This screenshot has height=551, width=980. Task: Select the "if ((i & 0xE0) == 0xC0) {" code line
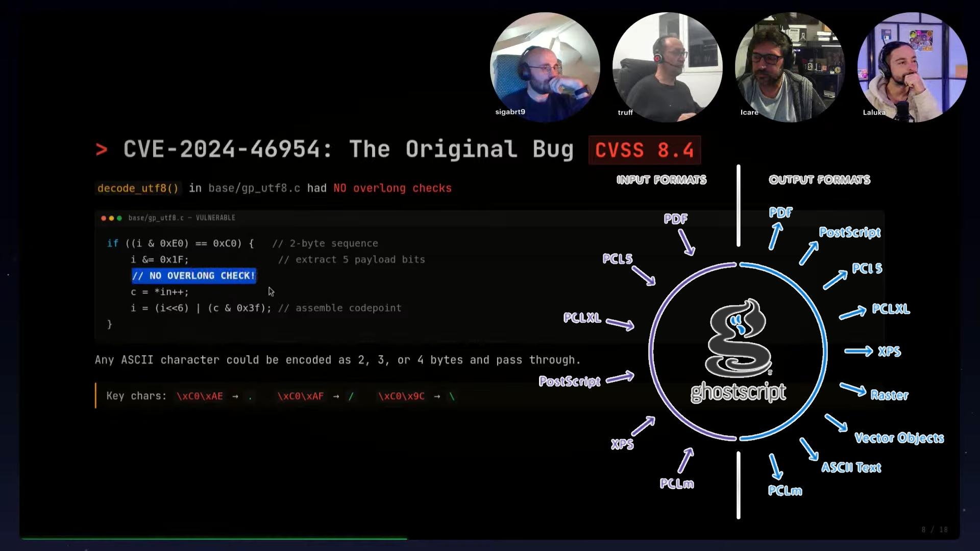(x=180, y=243)
